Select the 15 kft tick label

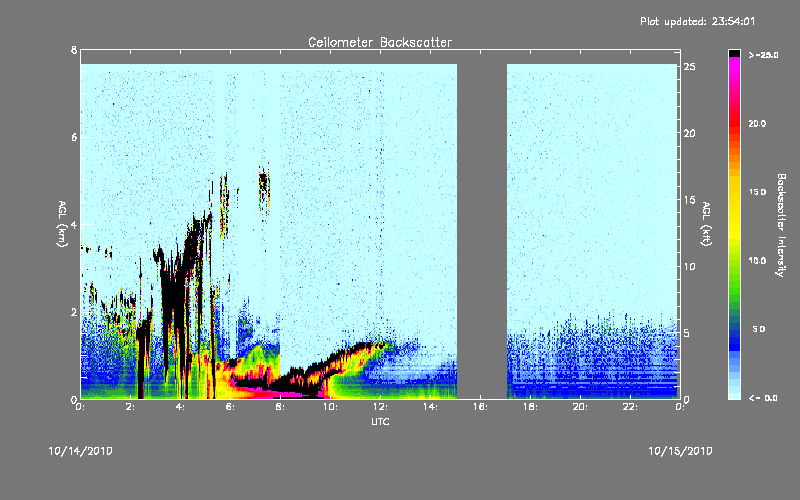coord(689,200)
